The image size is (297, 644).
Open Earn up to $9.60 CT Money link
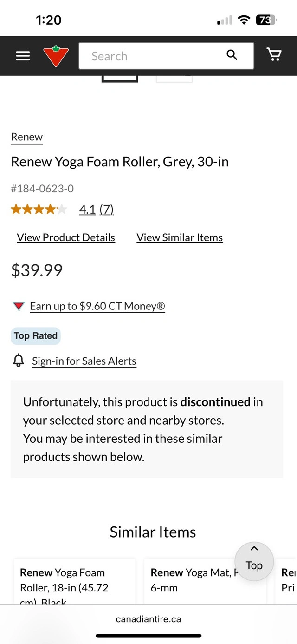97,306
